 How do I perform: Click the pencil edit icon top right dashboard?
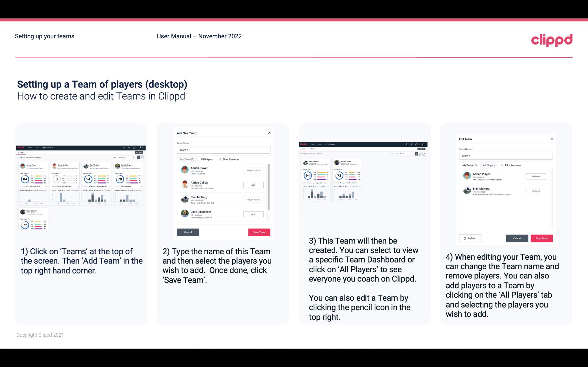424,154
